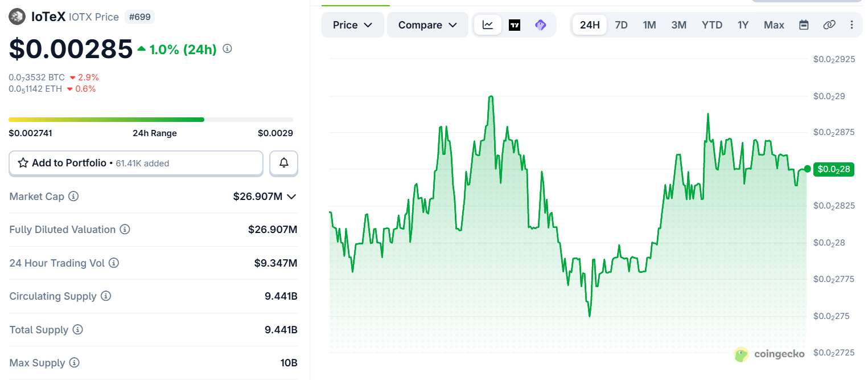Open Total Supply info icon
Image resolution: width=868 pixels, height=380 pixels.
(78, 330)
